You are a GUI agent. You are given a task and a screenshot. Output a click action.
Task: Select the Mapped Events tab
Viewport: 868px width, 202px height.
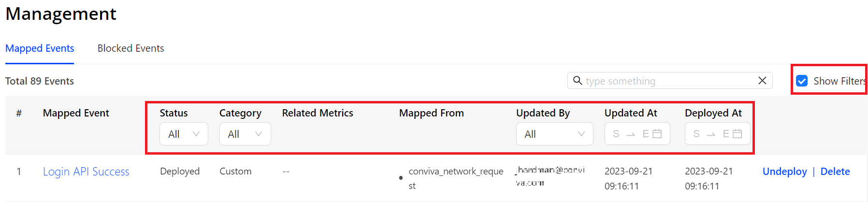point(40,48)
